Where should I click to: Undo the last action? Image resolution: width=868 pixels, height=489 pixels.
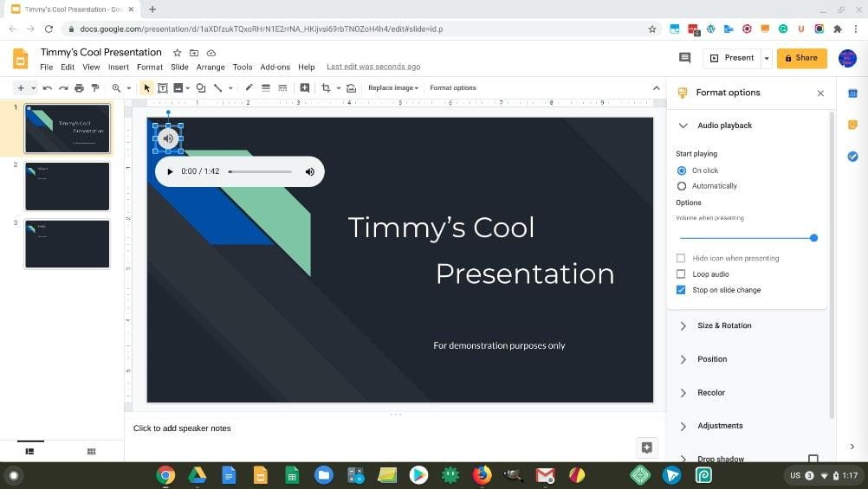[48, 88]
